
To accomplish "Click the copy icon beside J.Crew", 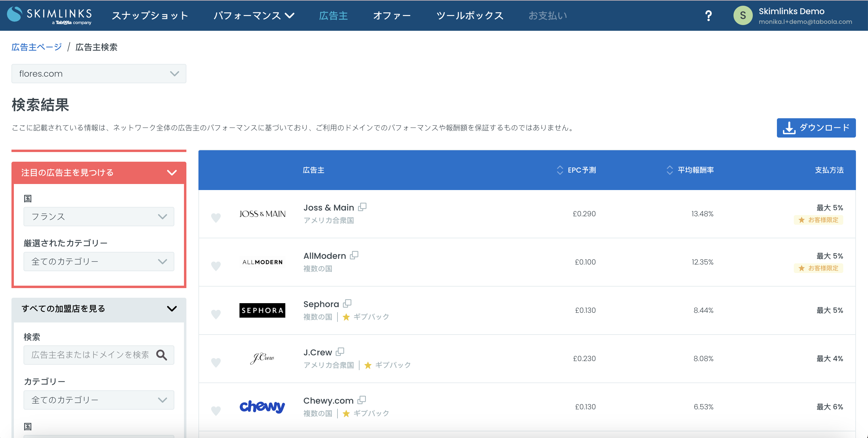I will [x=340, y=351].
